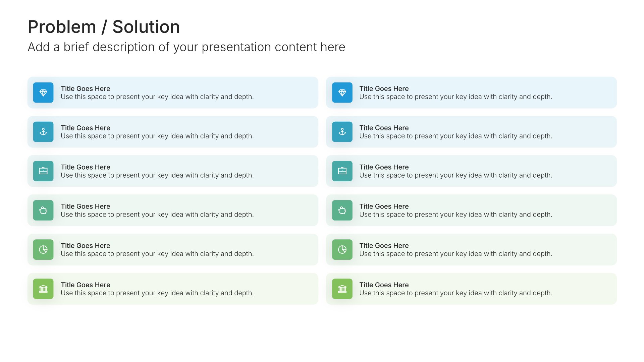Click 'Title Goes Here' beside left pie chart icon
The height and width of the screenshot is (362, 644).
point(85,245)
